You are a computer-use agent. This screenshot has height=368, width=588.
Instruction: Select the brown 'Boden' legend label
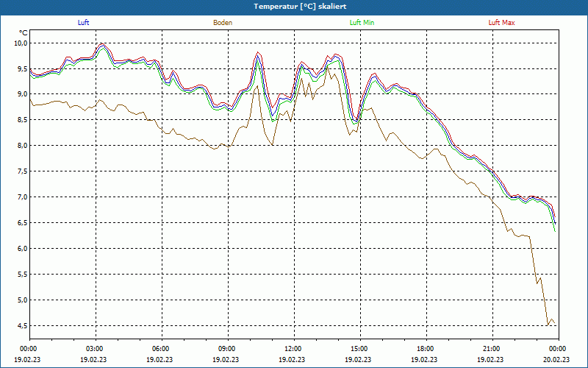(223, 23)
